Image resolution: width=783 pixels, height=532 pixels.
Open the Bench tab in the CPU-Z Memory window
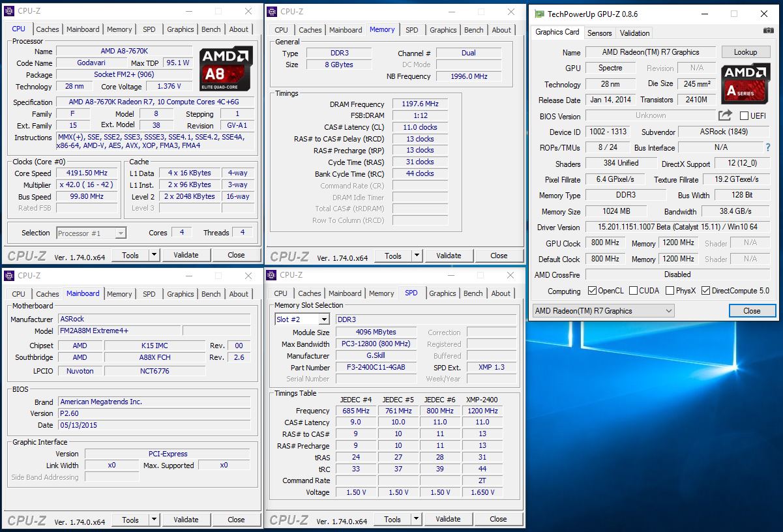click(x=474, y=30)
